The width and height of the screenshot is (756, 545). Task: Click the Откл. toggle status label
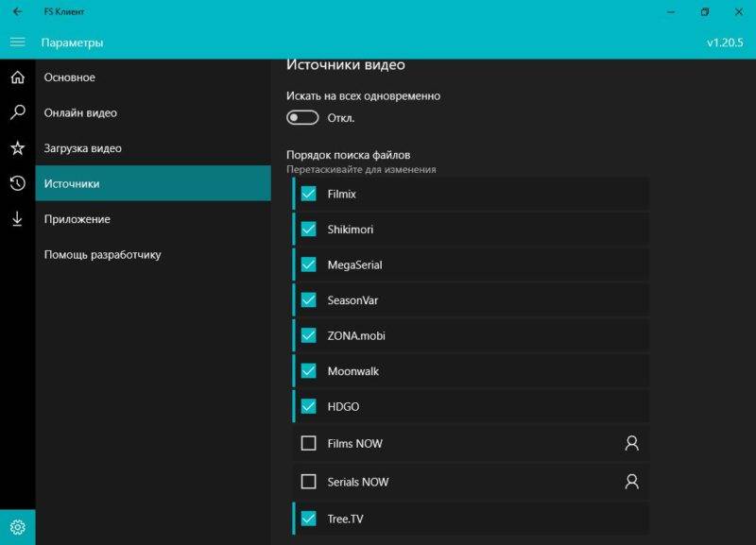pyautogui.click(x=341, y=118)
